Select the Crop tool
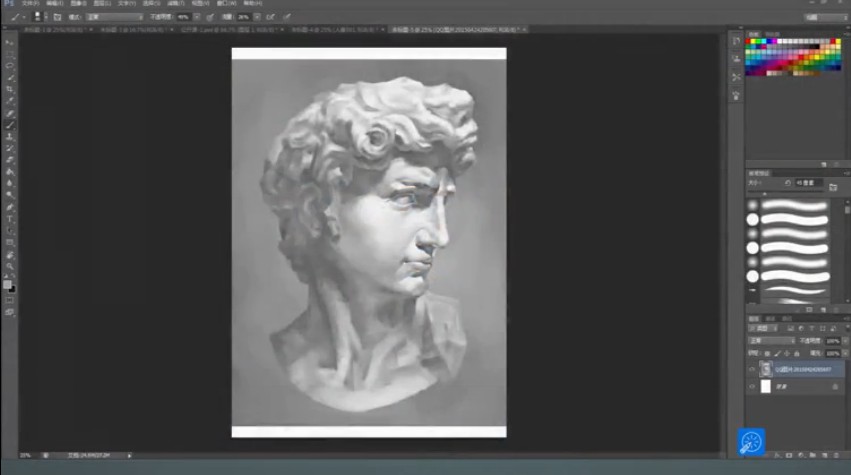Screen dimensions: 851x475 click(10, 89)
